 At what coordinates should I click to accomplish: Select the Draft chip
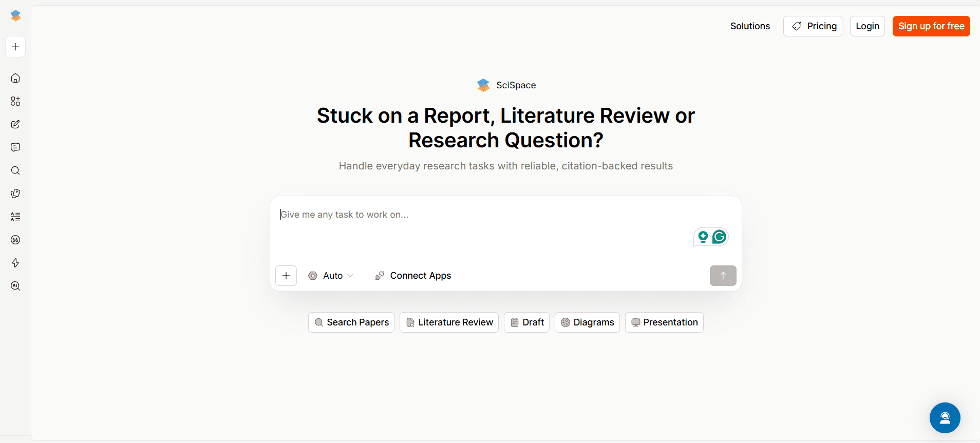(526, 322)
